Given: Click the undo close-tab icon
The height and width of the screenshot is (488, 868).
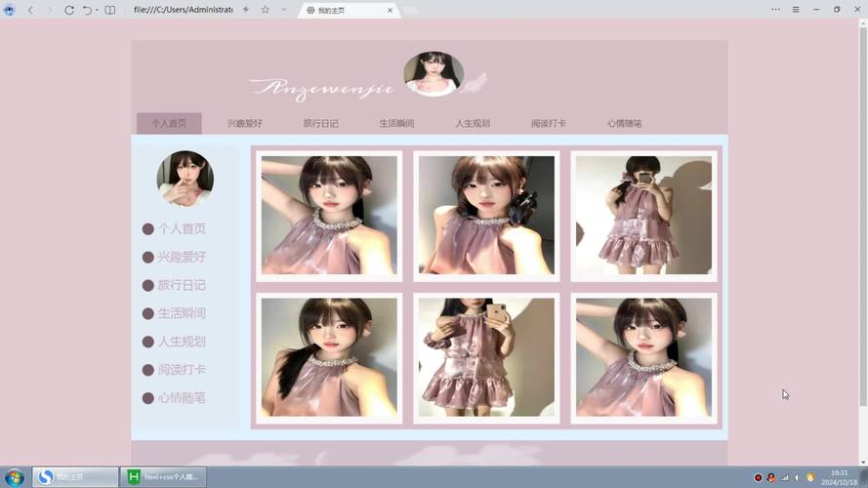Looking at the screenshot, I should click(x=87, y=10).
